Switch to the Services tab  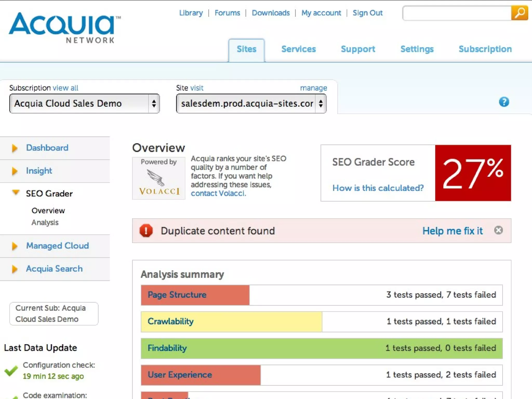[298, 49]
